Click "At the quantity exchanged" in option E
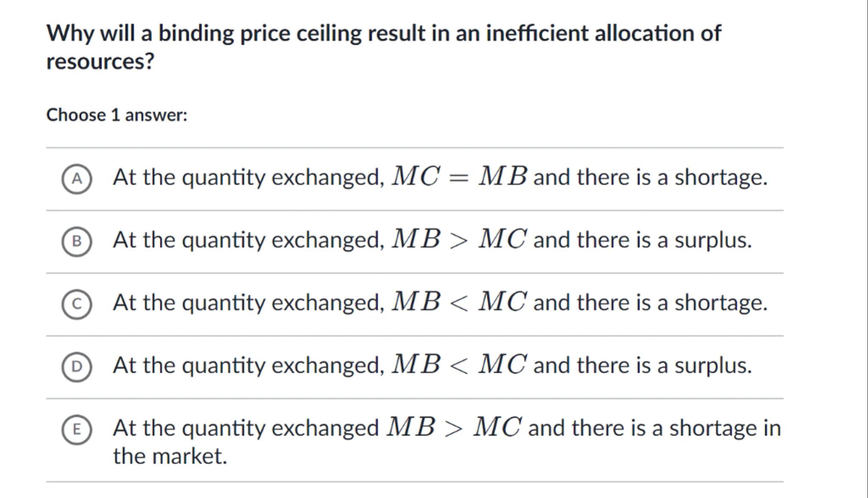 click(x=246, y=428)
